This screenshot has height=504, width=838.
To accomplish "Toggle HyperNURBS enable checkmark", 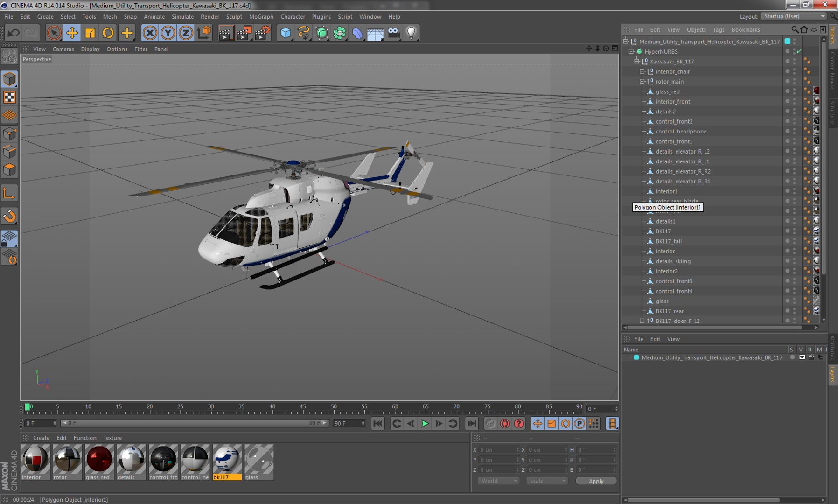I will pos(799,51).
